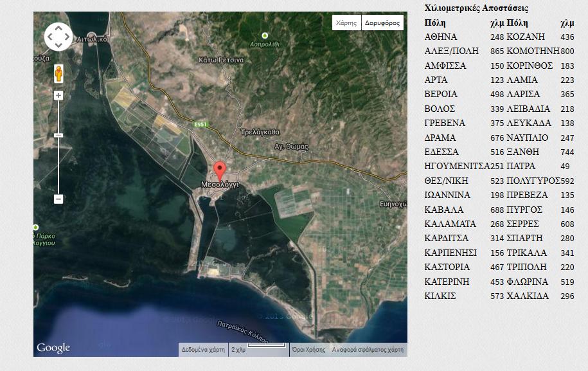The height and width of the screenshot is (371, 588).
Task: Click ΠΡΕΒΕΖΑ in the distance table
Action: [527, 195]
